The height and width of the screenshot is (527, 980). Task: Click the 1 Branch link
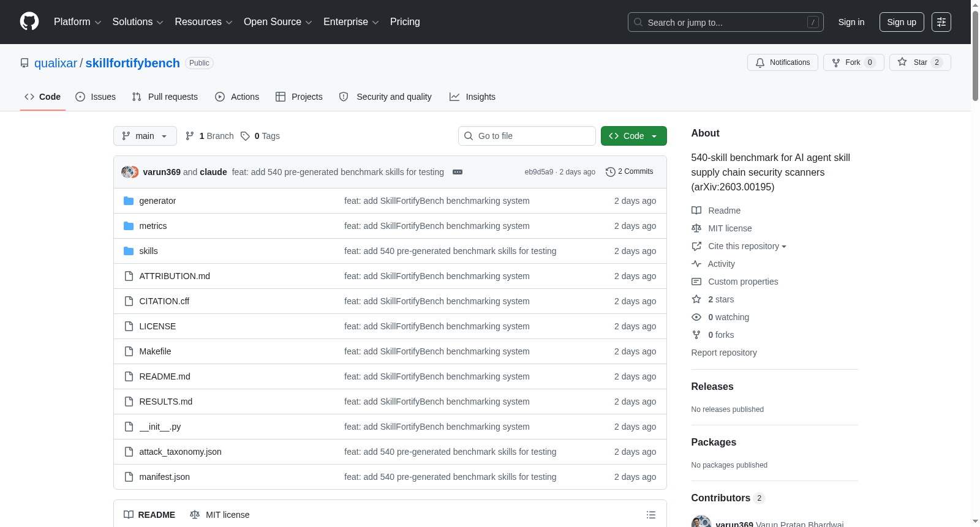tap(209, 136)
